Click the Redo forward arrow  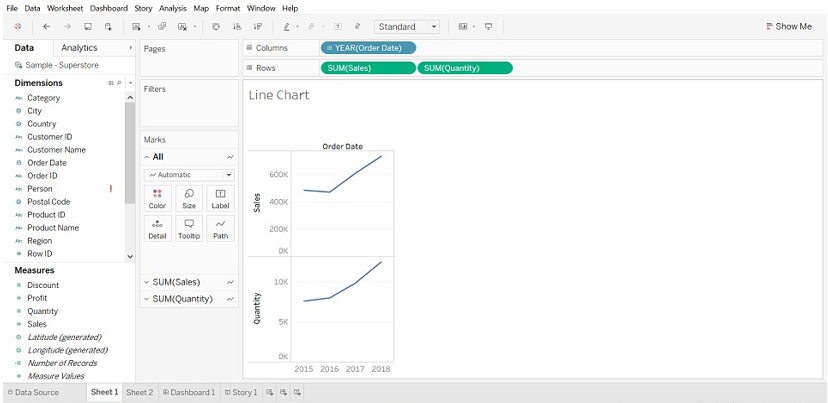tap(67, 26)
